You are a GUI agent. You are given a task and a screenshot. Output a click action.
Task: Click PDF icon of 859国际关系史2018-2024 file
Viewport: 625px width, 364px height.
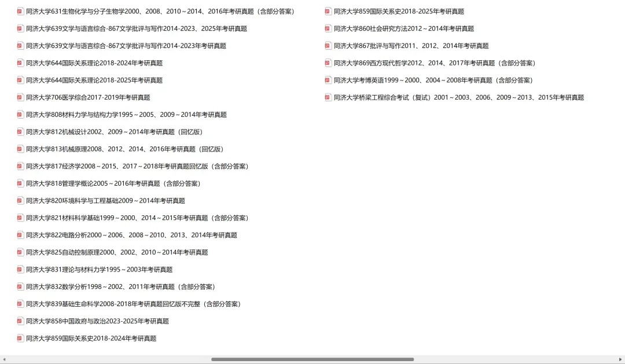pos(20,339)
